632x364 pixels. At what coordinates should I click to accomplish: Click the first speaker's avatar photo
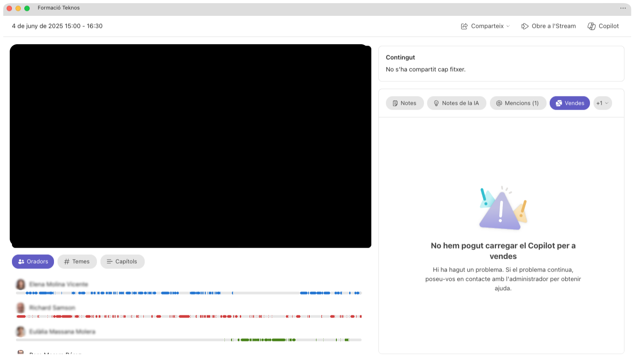tap(20, 284)
